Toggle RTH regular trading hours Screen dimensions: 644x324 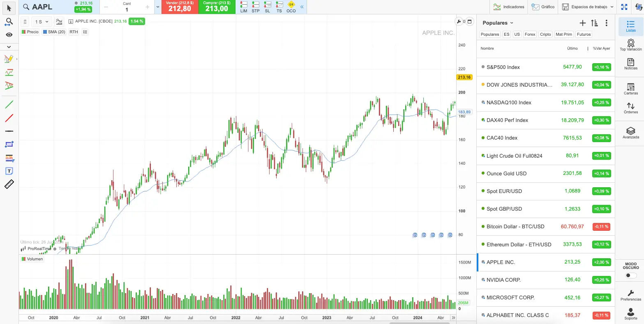[74, 32]
